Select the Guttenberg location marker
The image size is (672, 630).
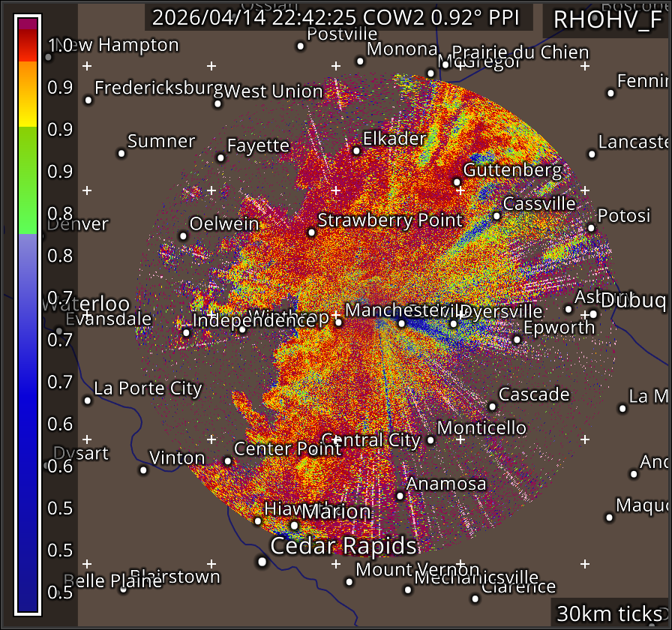[x=457, y=181]
